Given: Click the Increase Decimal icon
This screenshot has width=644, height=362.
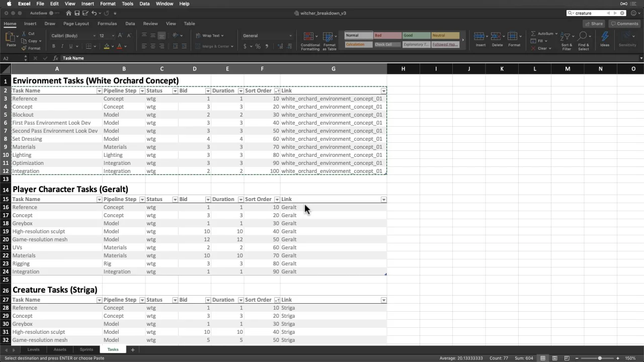Looking at the screenshot, I should tap(279, 46).
